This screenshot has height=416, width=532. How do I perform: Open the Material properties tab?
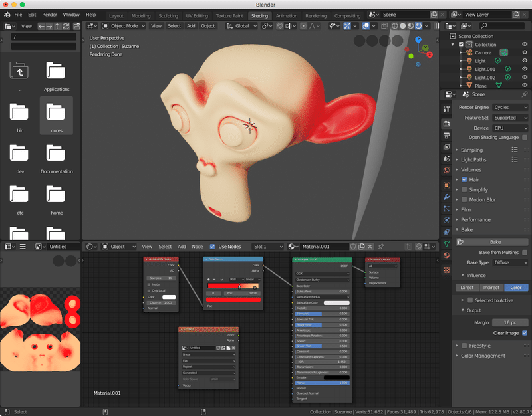[x=446, y=255]
